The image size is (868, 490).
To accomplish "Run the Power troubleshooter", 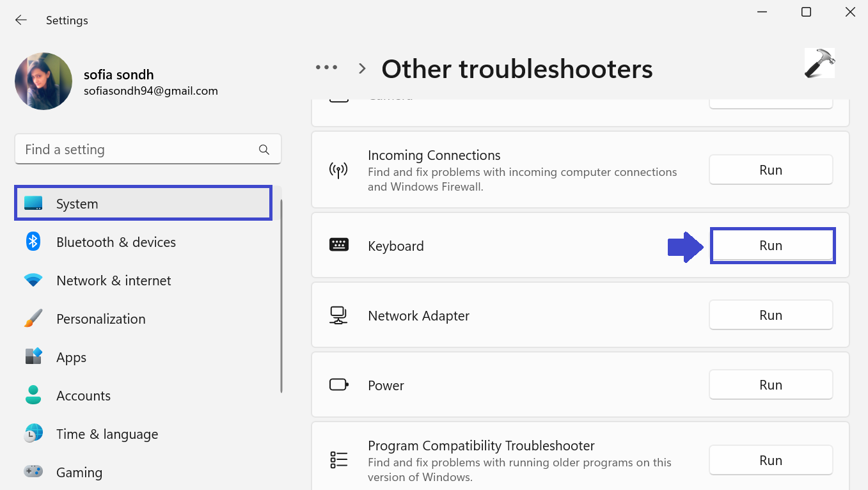I will (x=771, y=385).
